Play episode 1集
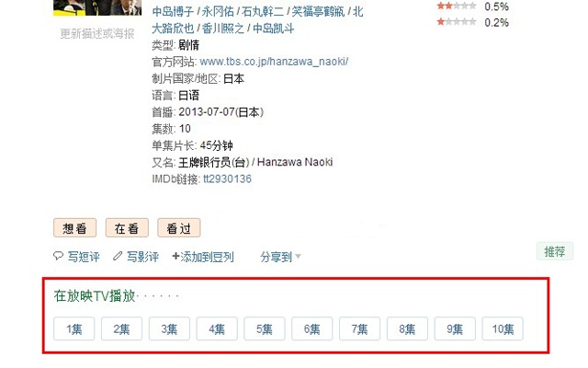588x368 pixels. click(73, 329)
